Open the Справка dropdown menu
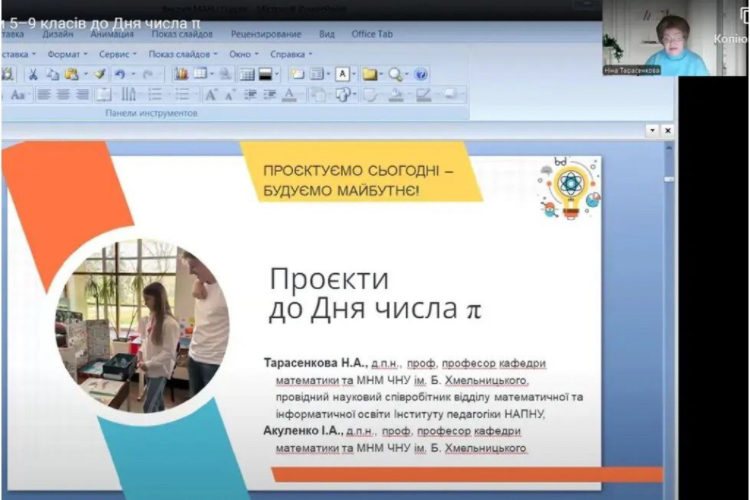Image resolution: width=750 pixels, height=500 pixels. 290,54
